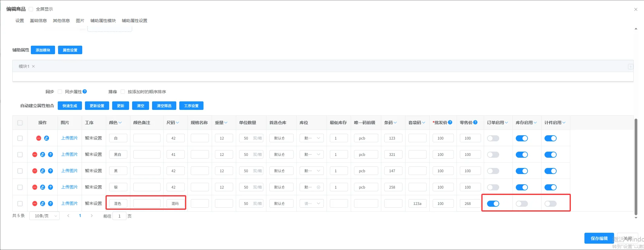Delete the 黑 row with barcode 147
This screenshot has width=644, height=250.
pyautogui.click(x=35, y=171)
